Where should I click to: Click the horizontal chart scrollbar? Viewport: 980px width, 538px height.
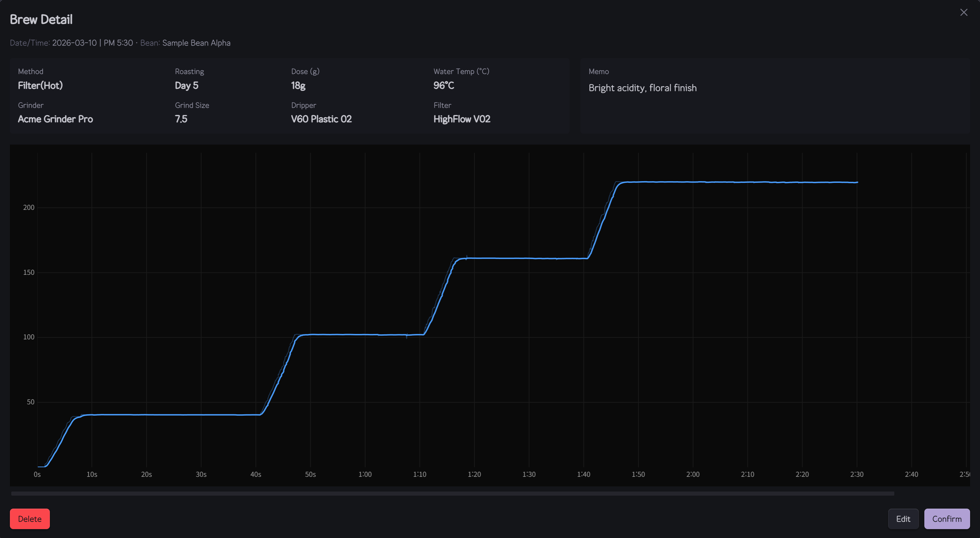click(x=452, y=494)
